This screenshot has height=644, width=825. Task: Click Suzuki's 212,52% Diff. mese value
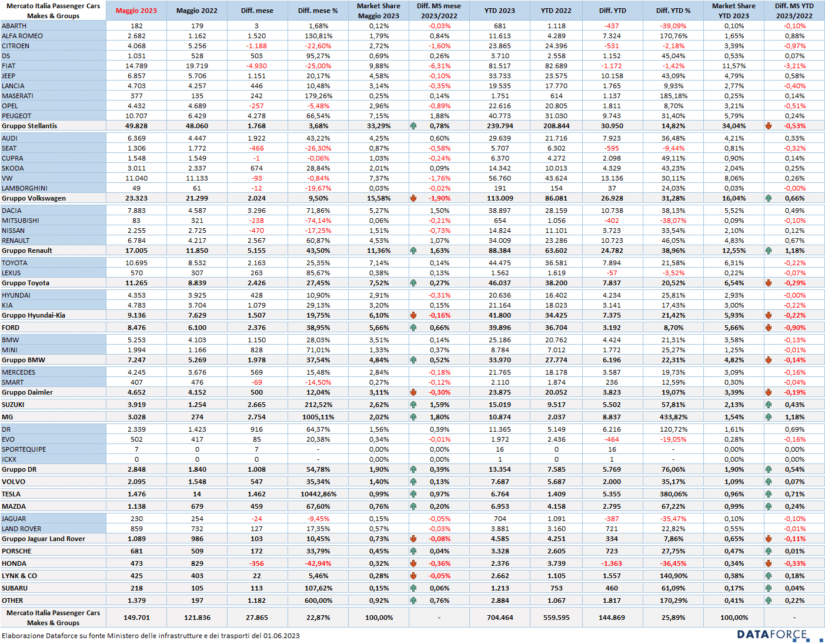pos(318,405)
